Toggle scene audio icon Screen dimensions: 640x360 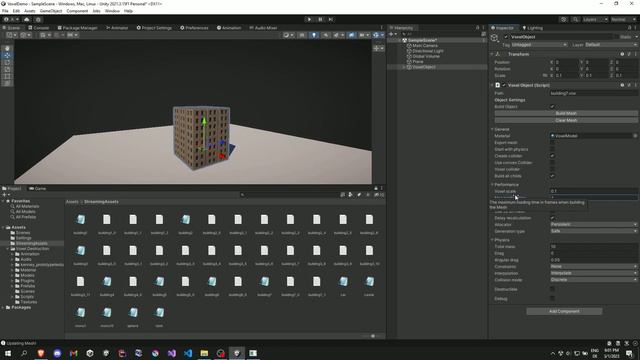click(x=326, y=35)
